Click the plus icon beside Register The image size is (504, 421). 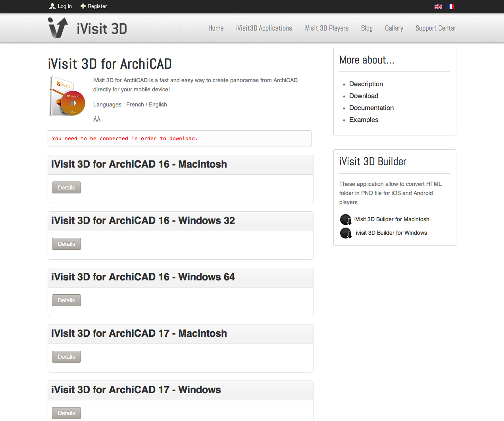click(x=83, y=6)
